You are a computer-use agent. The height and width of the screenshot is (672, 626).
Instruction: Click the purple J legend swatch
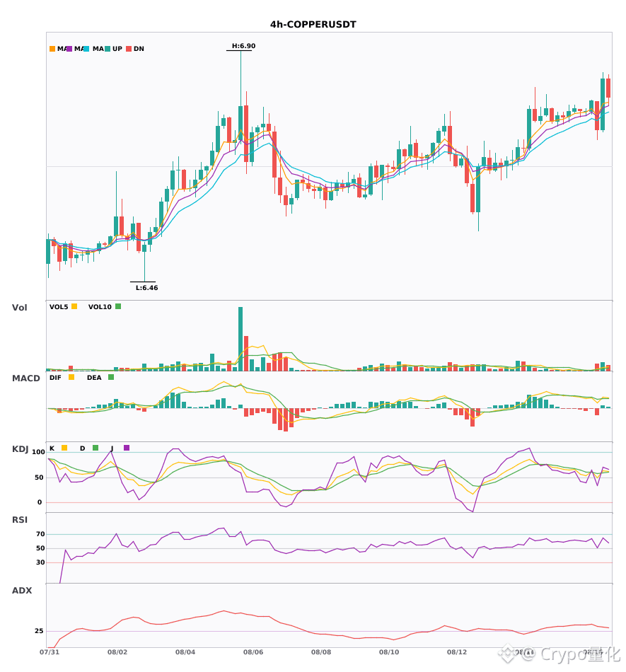point(127,448)
